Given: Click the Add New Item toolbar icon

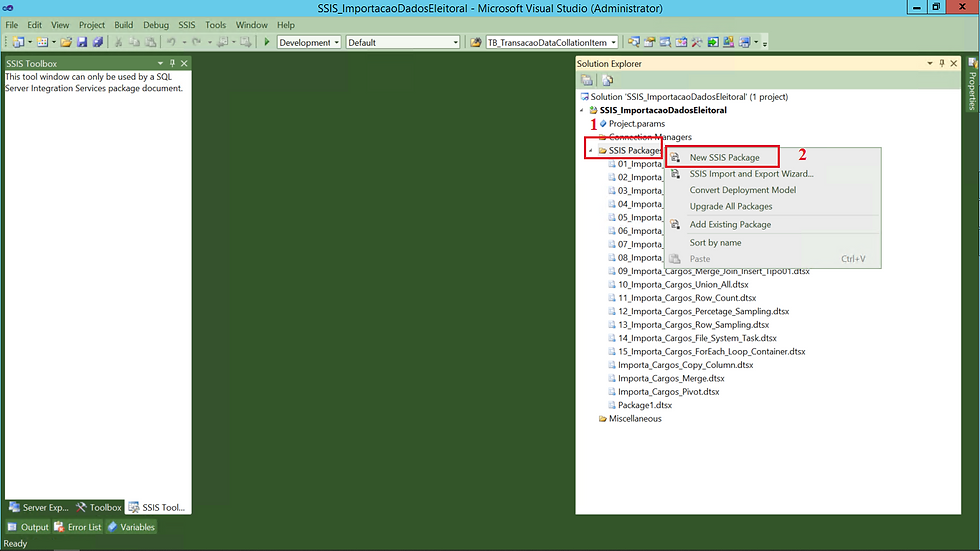Looking at the screenshot, I should tap(42, 42).
